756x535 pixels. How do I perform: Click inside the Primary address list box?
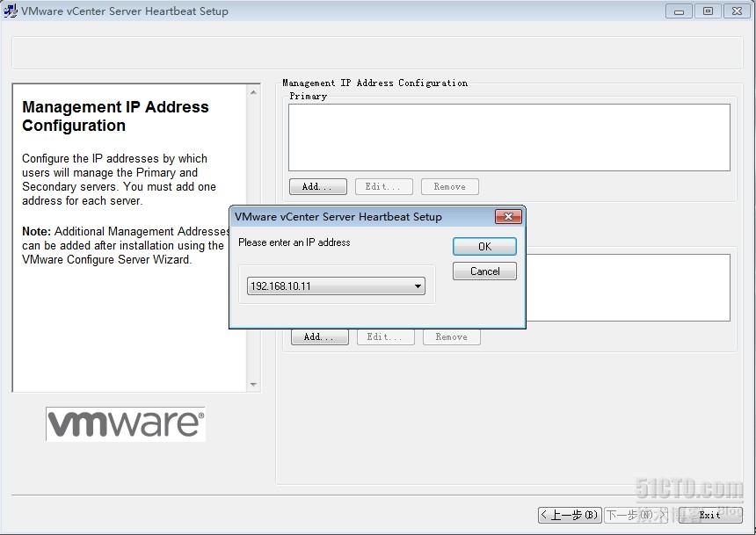[x=509, y=137]
